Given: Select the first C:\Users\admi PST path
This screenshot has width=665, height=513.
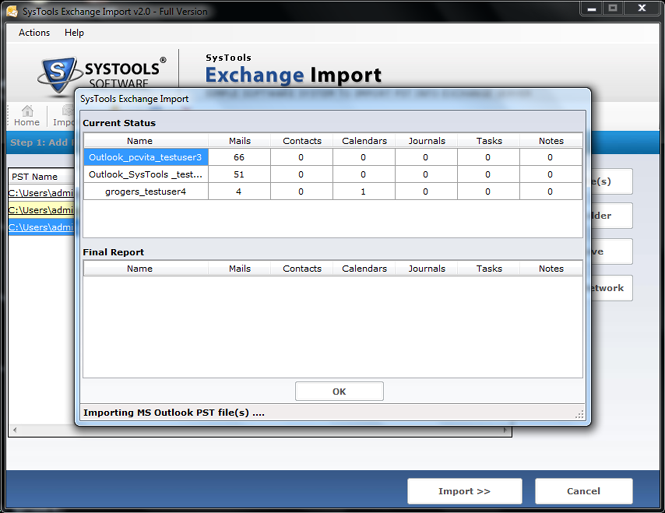Looking at the screenshot, I should tap(41, 193).
